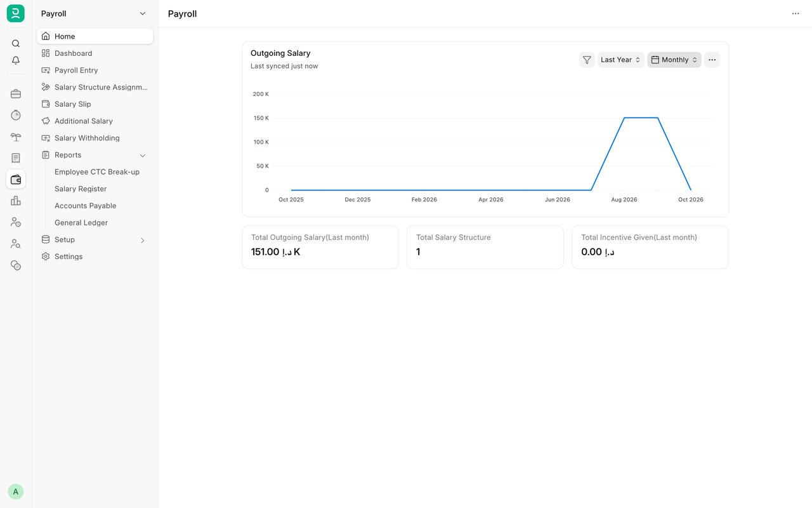
Task: Open the person search recruitment icon
Action: click(x=16, y=244)
